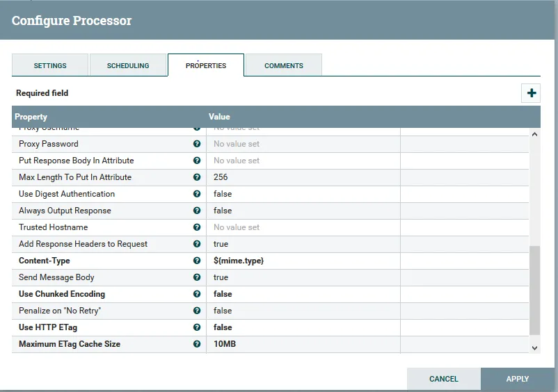Show help for Use Chunked Encoding
This screenshot has width=558, height=392.
tap(197, 294)
